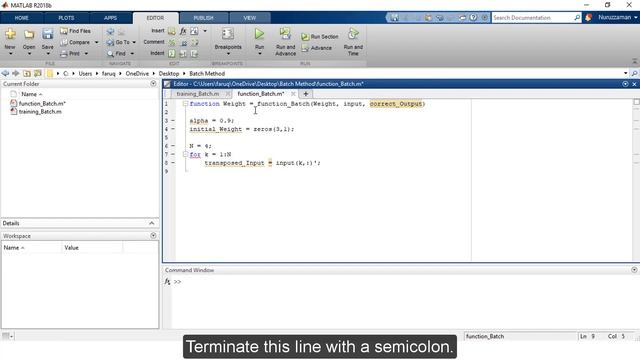This screenshot has width=640, height=360.
Task: Select the training_Batch.m editor tab
Action: 198,94
